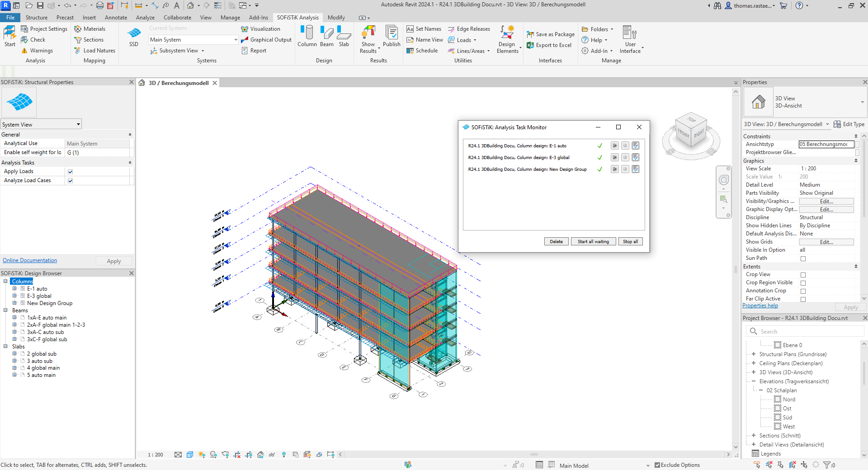
Task: Expand Structural Plans (Grundrisse) in Project Browser
Action: (754, 354)
